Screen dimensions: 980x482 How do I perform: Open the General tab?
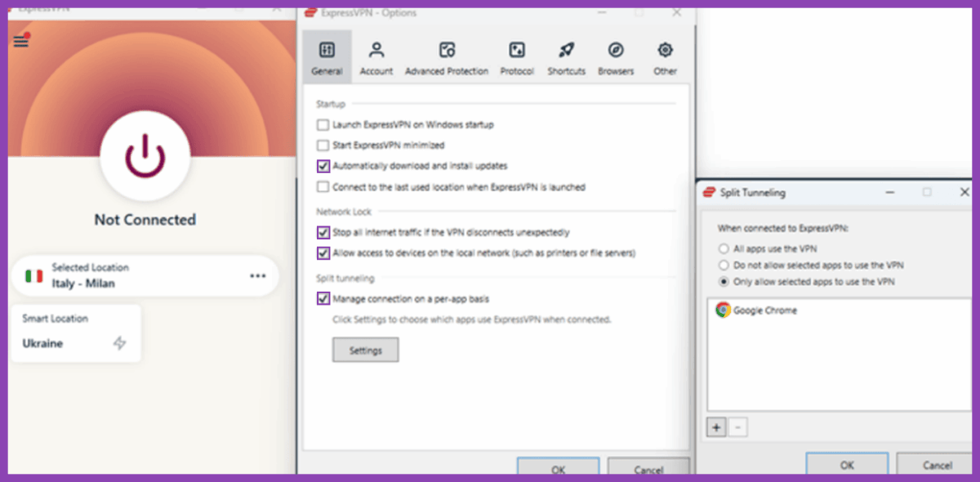(x=327, y=57)
